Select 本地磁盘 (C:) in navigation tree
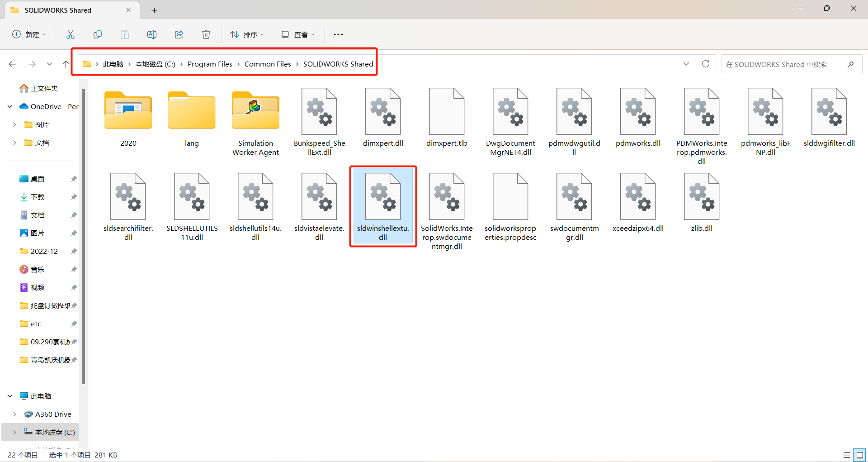The width and height of the screenshot is (868, 462). (41, 432)
